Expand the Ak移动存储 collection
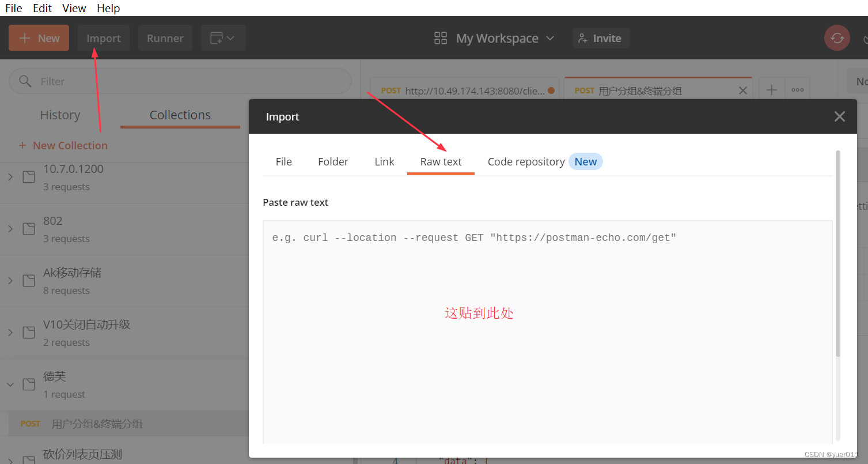This screenshot has height=464, width=868. click(10, 281)
